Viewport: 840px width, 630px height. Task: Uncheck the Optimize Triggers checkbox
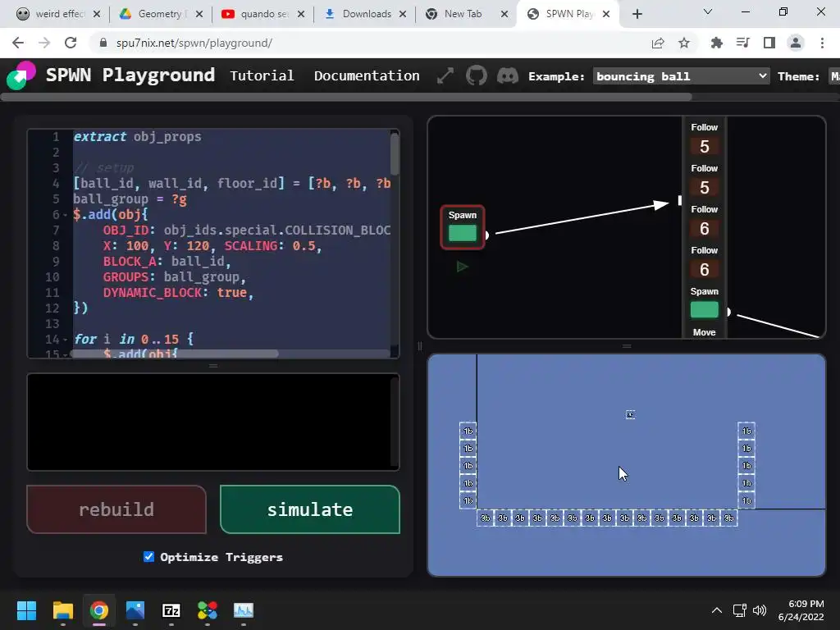[x=149, y=557]
